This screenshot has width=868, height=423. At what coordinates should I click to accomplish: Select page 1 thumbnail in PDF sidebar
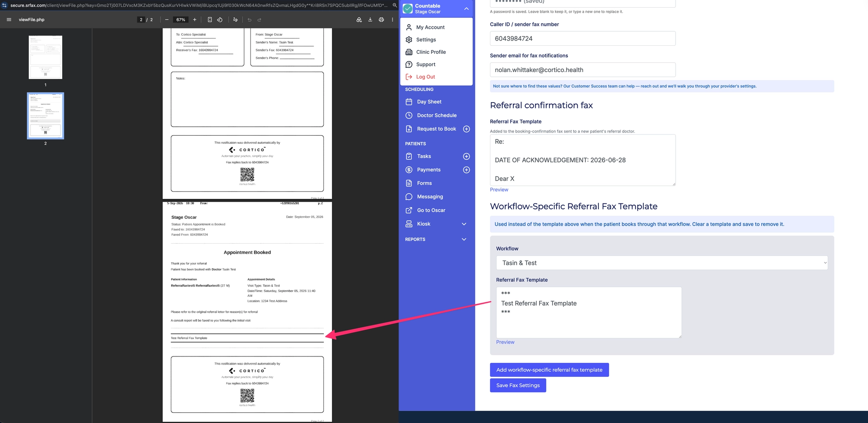tap(45, 57)
